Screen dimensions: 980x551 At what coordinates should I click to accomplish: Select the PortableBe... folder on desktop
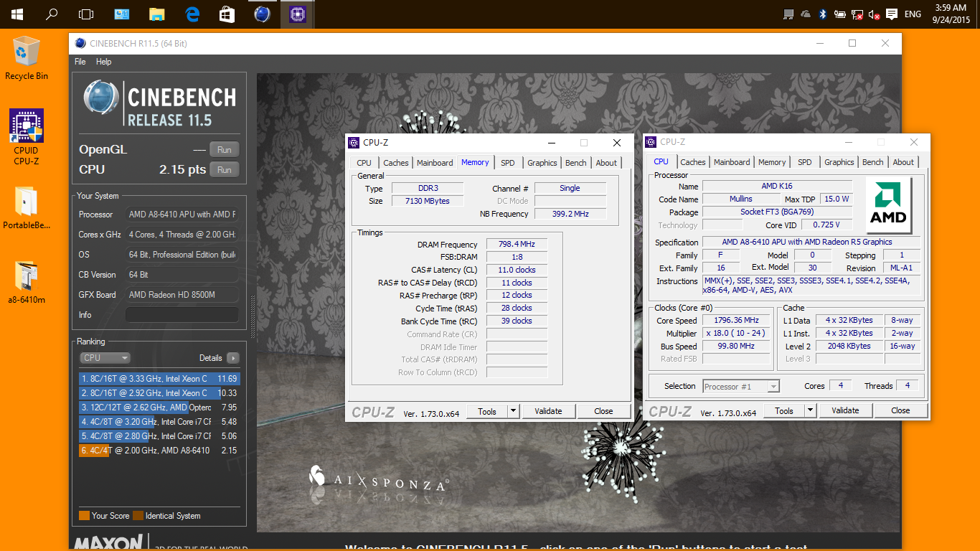(x=27, y=208)
